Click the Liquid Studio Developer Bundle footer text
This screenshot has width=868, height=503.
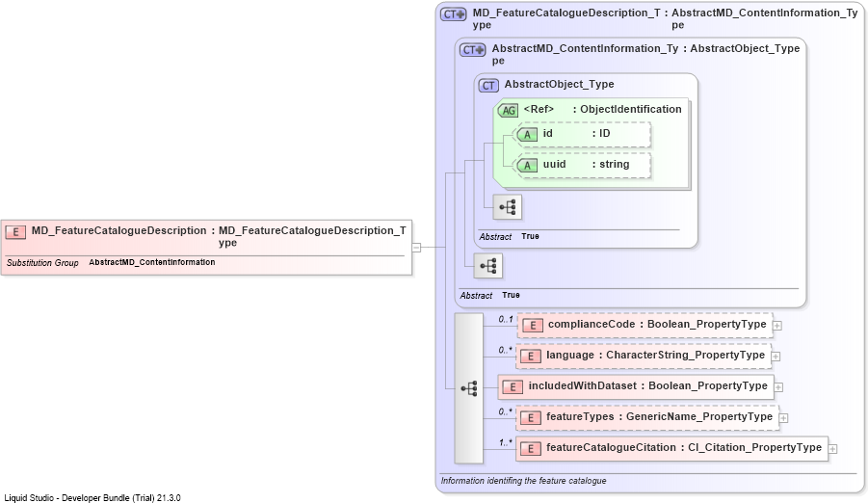[x=92, y=498]
